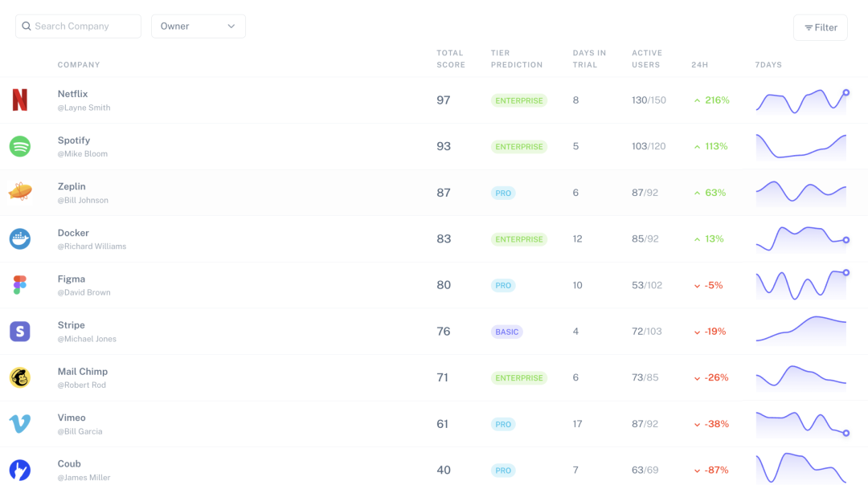This screenshot has width=868, height=489.
Task: Click the Stripe S logo
Action: click(20, 332)
